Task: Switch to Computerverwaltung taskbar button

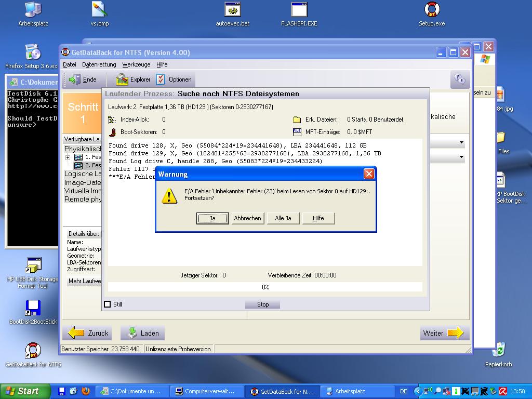Action: (206, 391)
